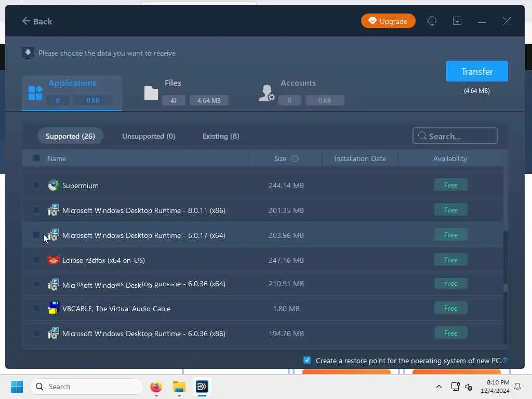The image size is (532, 399).
Task: Click Desktop Runtime 8.0.11 installer icon
Action: (x=54, y=210)
